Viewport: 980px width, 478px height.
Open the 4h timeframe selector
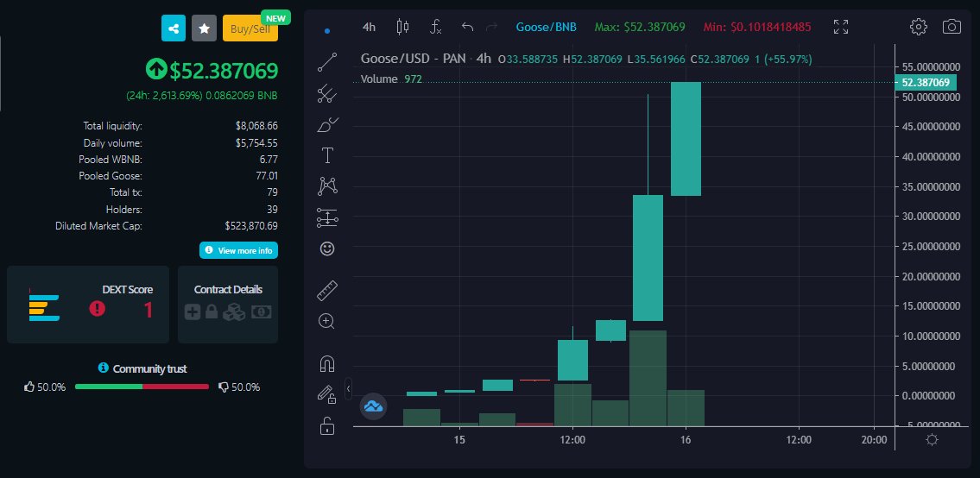[370, 27]
